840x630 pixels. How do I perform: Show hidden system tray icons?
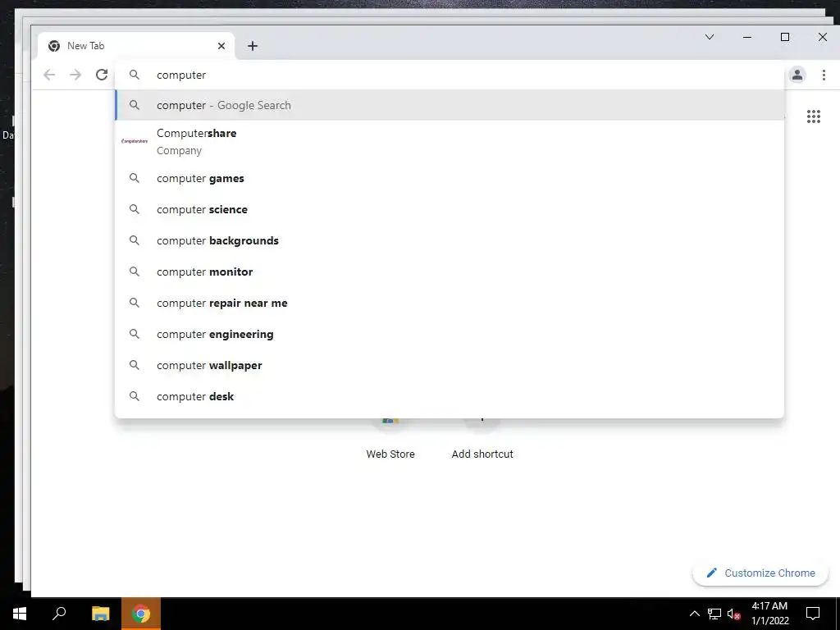[694, 614]
